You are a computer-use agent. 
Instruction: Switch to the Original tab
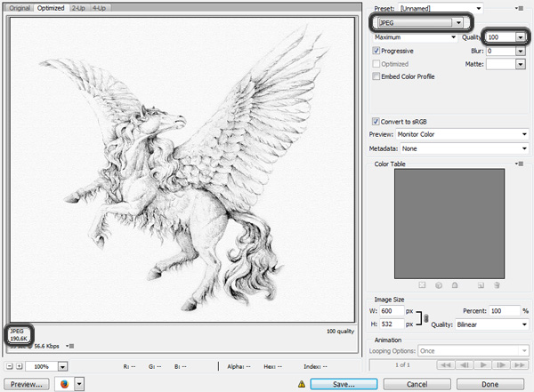[x=20, y=7]
